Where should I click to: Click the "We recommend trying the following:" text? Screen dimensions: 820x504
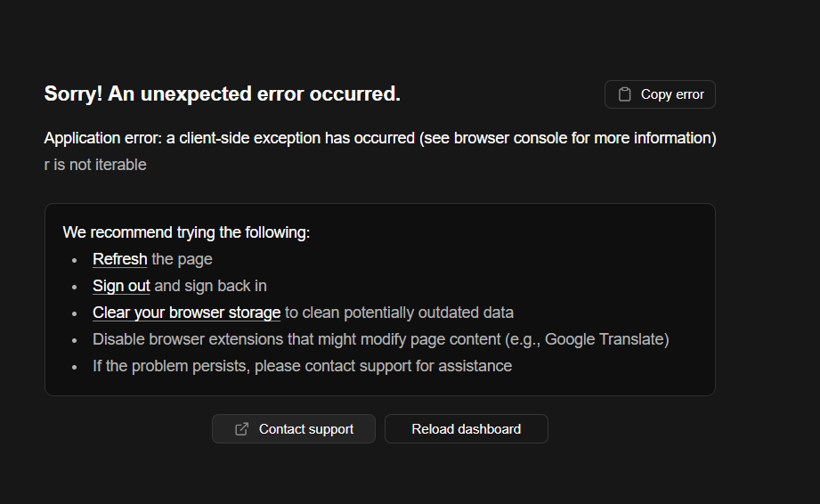click(186, 232)
